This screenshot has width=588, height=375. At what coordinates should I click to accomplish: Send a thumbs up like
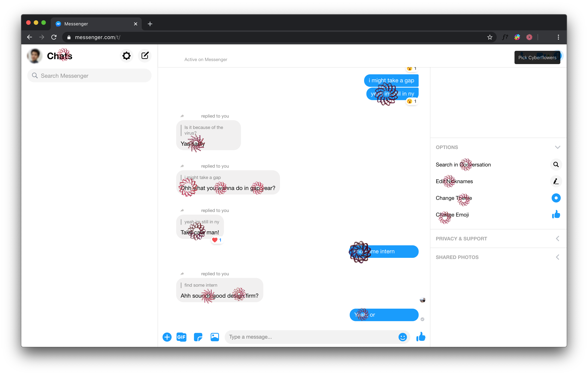click(x=421, y=337)
